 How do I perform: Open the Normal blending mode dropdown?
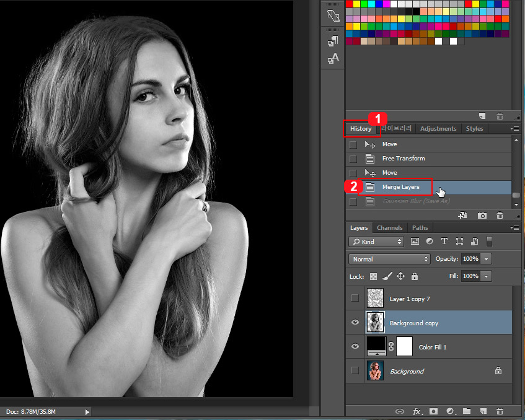(389, 259)
